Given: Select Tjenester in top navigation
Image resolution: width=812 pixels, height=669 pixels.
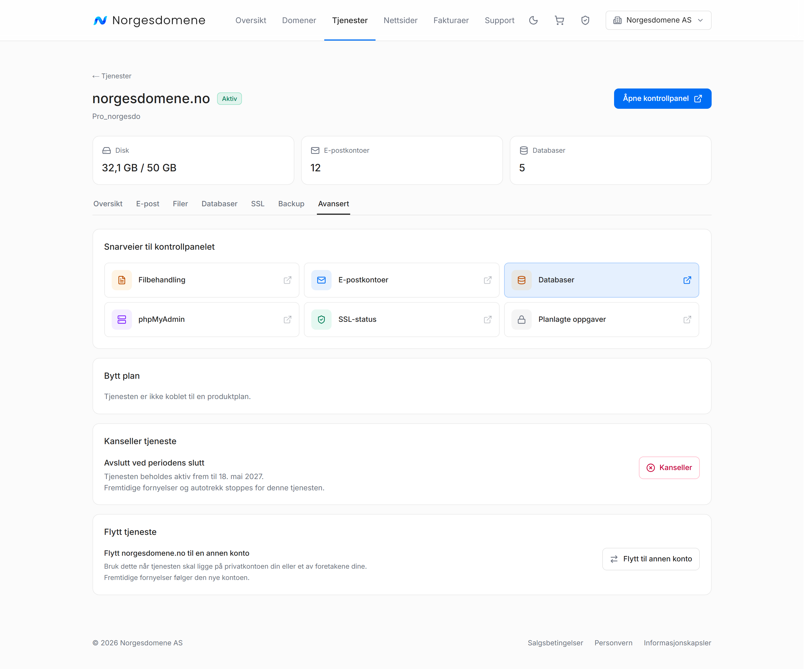Looking at the screenshot, I should coord(350,20).
